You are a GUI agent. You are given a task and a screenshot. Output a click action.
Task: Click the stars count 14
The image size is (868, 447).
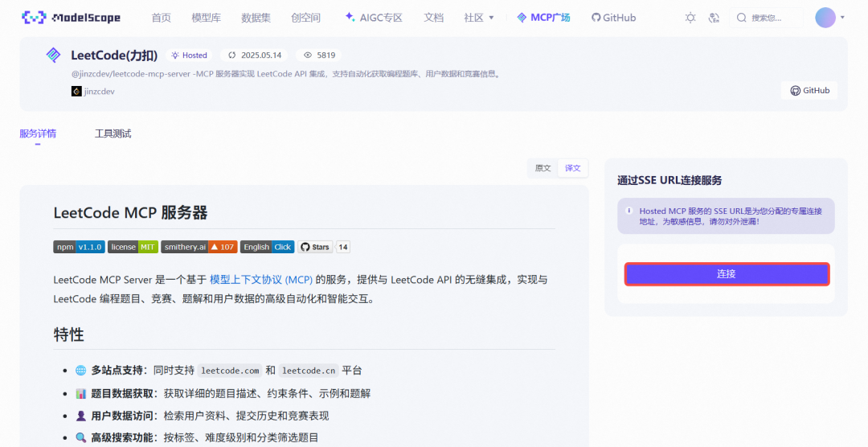pyautogui.click(x=343, y=247)
